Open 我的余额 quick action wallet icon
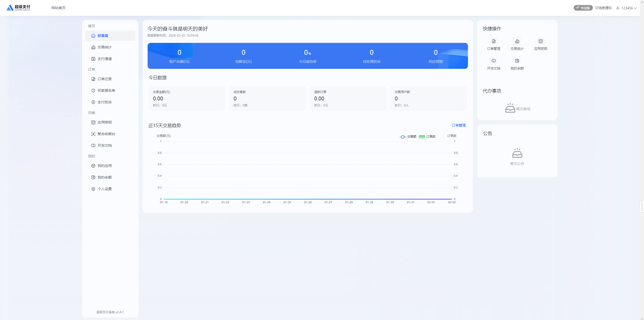Viewport: 644px width, 320px height. coord(517,61)
